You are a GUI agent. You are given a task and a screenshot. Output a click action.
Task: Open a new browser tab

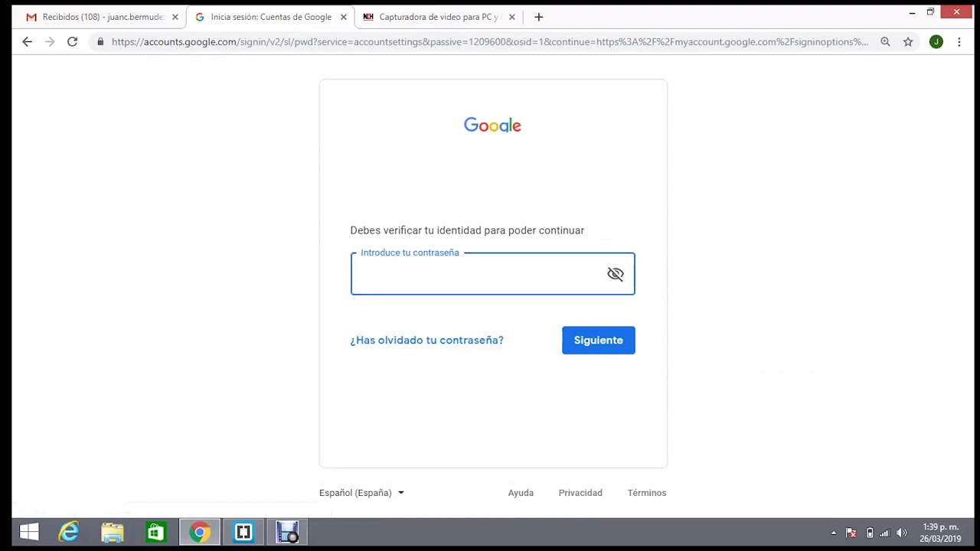538,17
